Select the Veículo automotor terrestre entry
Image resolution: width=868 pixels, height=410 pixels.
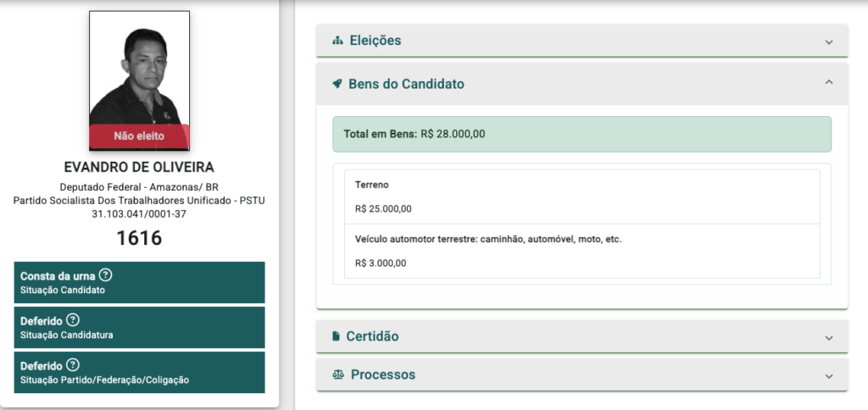pyautogui.click(x=581, y=252)
